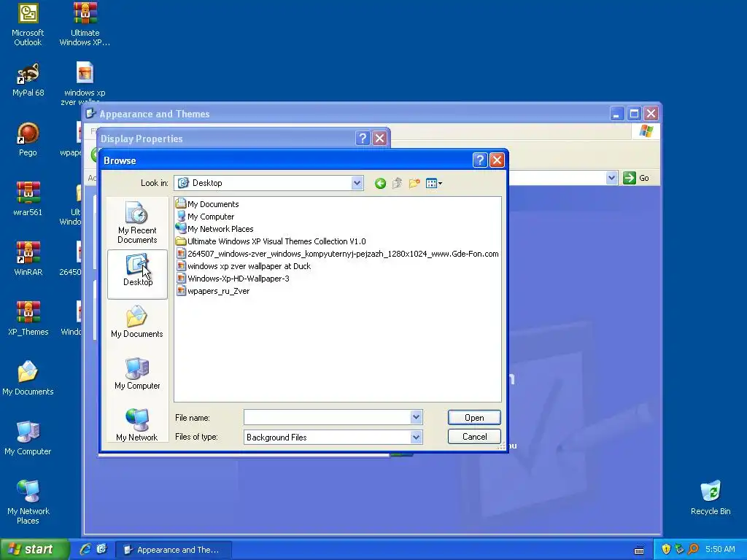Open My Recent Documents in places bar
The image size is (747, 560).
(x=137, y=223)
